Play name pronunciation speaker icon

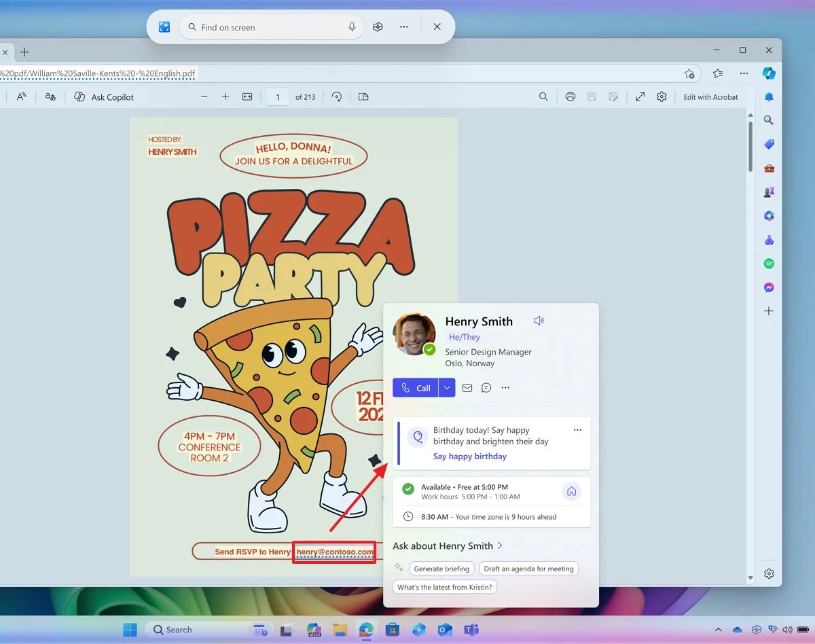click(539, 321)
